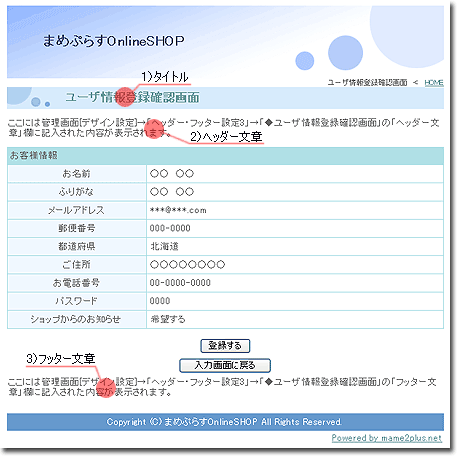Click red marker on the title annotation
Screen dimensions: 458x456
125,97
